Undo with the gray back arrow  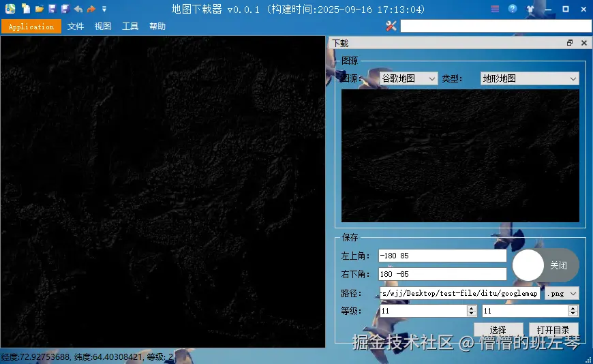(78, 9)
